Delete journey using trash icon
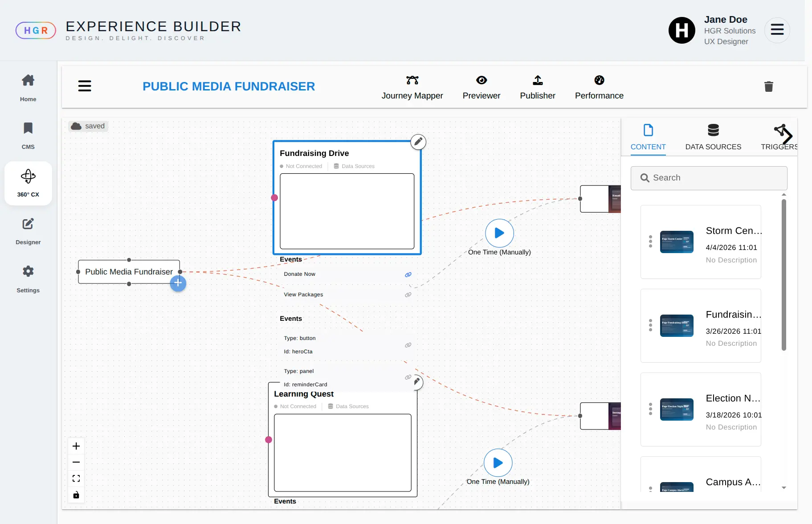812x524 pixels. pos(768,86)
